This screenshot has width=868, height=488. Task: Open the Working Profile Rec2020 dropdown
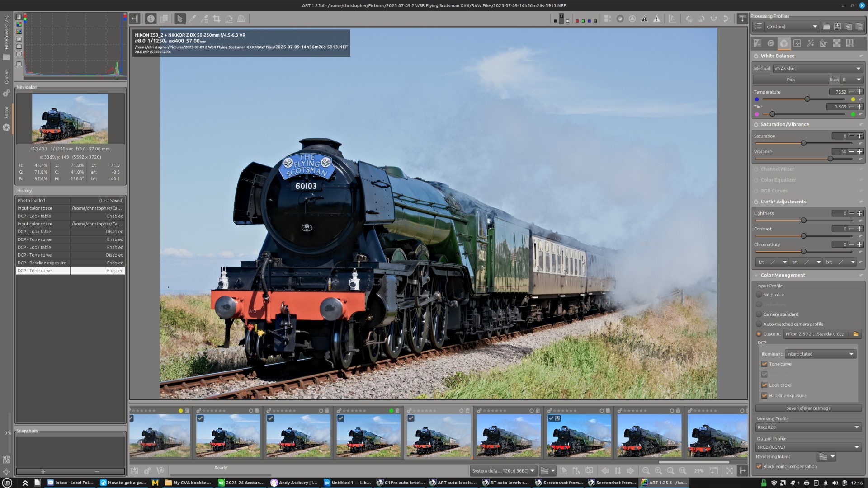808,427
